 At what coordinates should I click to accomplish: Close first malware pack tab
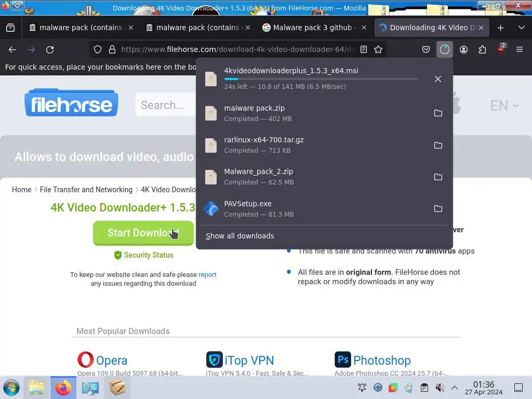[131, 28]
